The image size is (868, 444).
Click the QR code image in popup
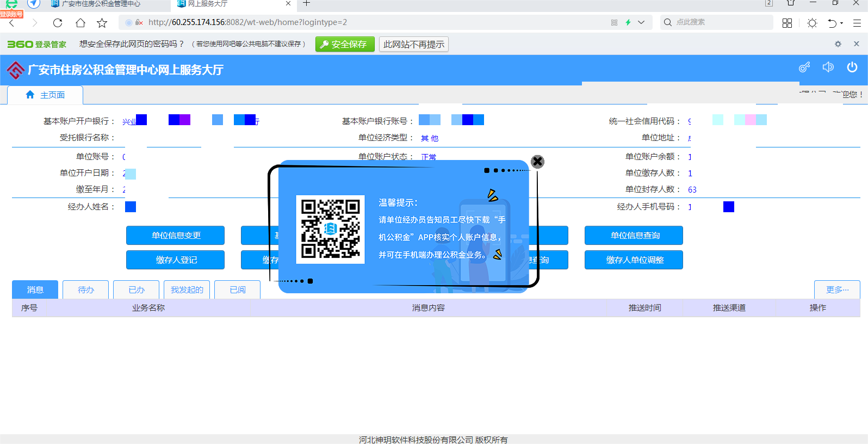[330, 229]
